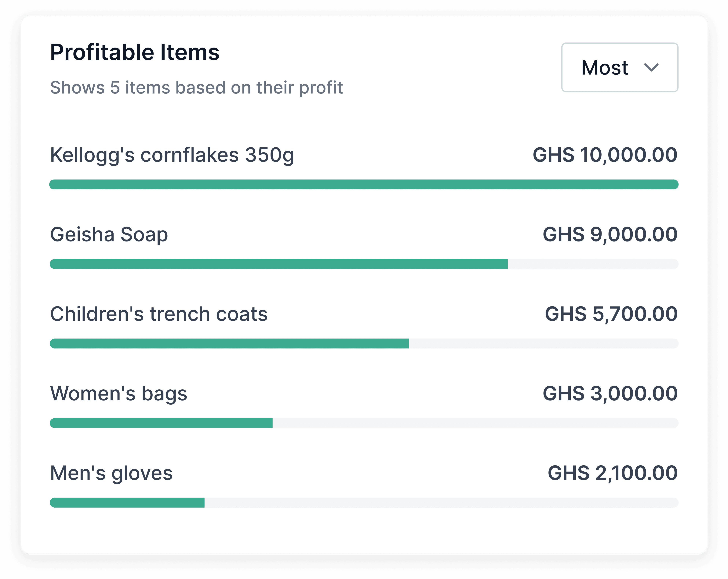Screen dimensions: 728x579
Task: Select the Geisha Soap item name
Action: [109, 234]
